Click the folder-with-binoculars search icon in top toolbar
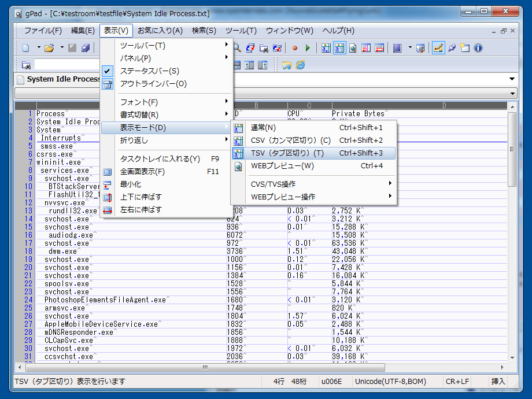 (264, 48)
